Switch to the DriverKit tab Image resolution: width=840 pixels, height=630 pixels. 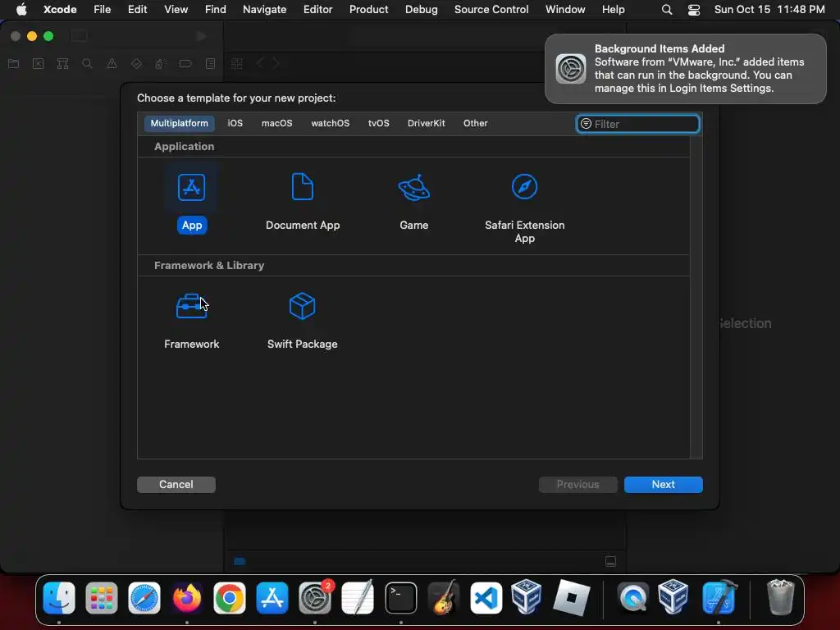(x=426, y=123)
